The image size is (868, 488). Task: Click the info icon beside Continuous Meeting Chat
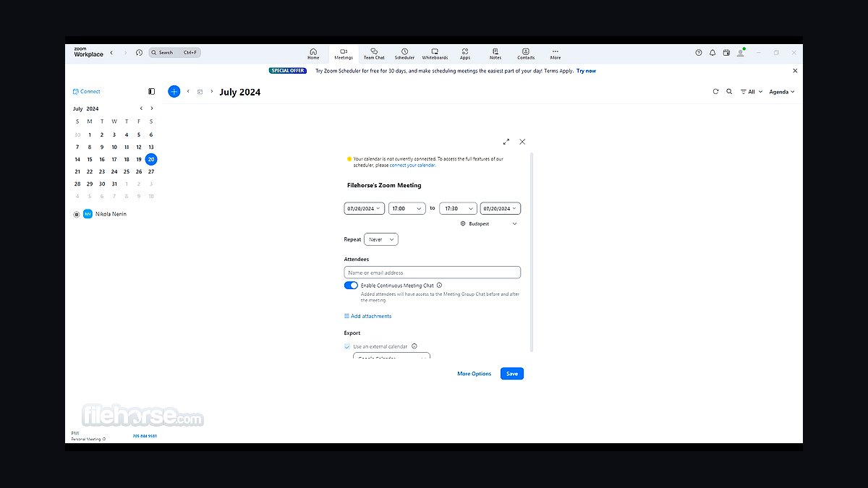(439, 286)
